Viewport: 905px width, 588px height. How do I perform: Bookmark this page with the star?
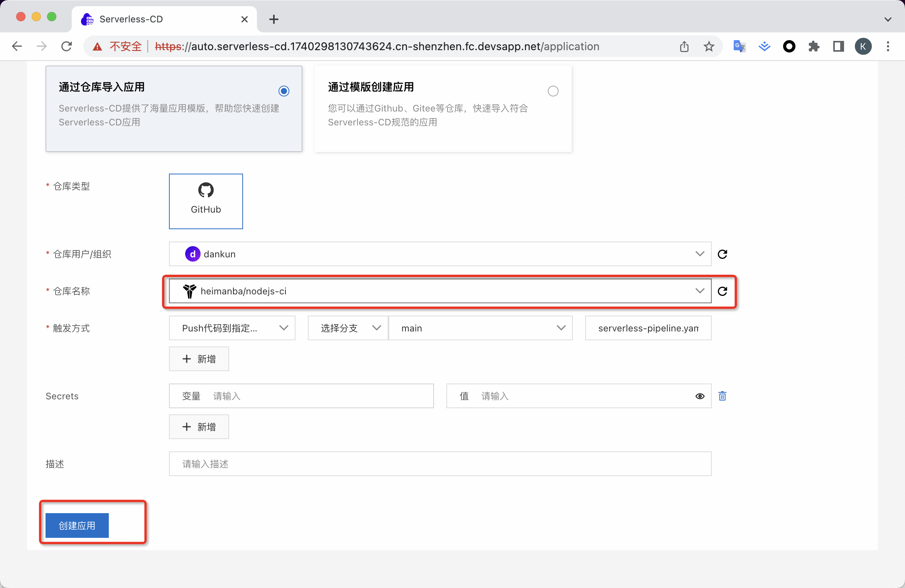pyautogui.click(x=709, y=47)
